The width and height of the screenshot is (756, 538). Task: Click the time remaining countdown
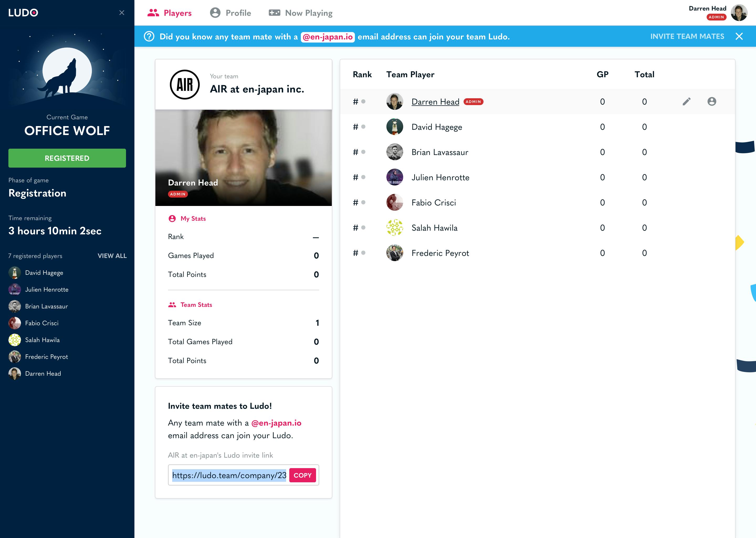(x=55, y=231)
